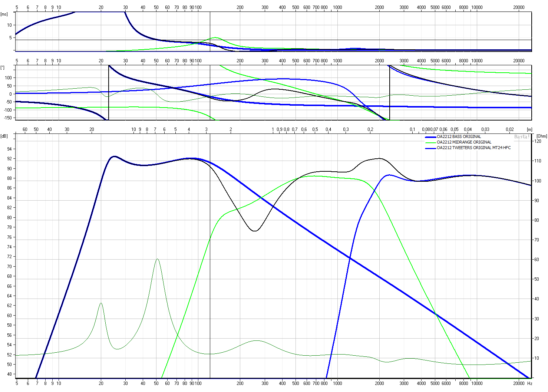Click the [°] unit label of the phase graph
The height and width of the screenshot is (392, 548).
tap(3, 67)
